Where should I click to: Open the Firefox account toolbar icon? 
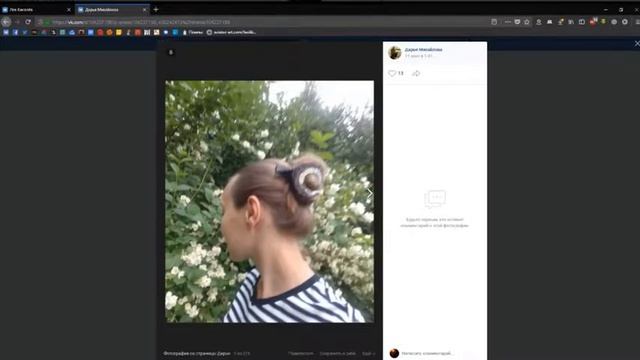[539, 22]
